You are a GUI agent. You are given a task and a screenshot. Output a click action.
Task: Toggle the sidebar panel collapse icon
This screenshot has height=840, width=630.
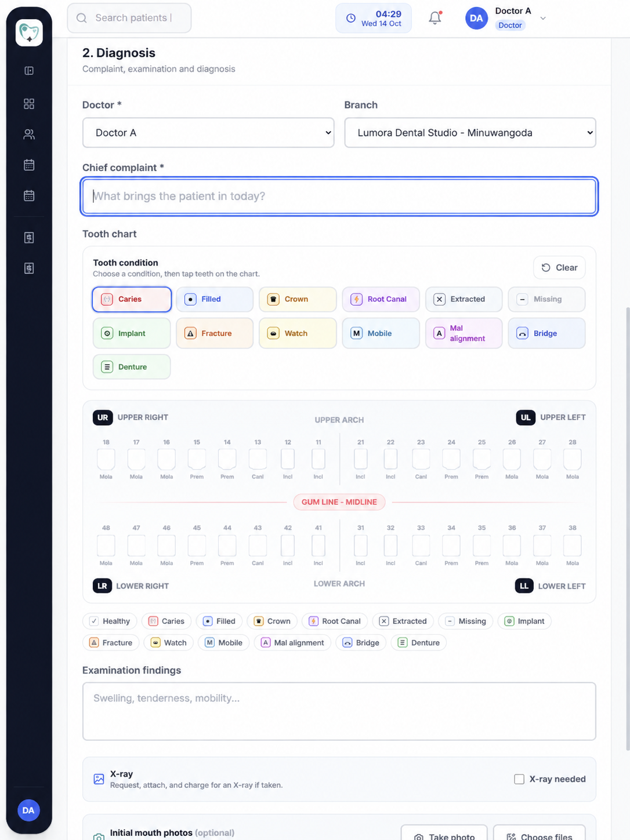[29, 71]
